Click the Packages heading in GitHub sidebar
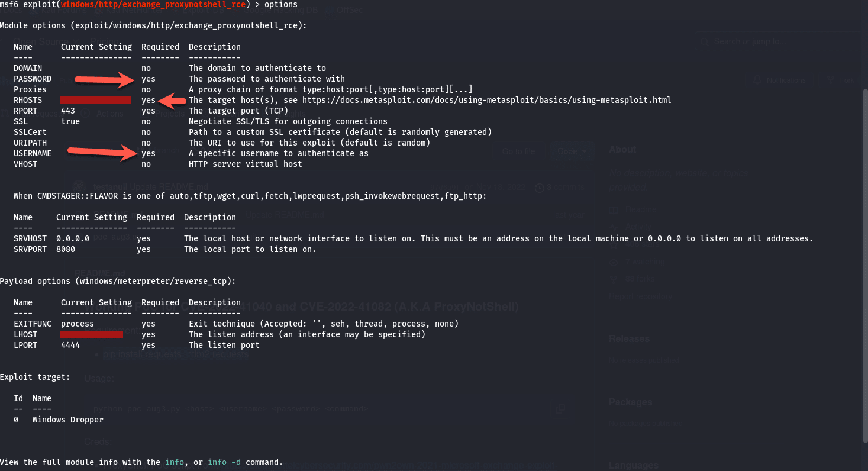Viewport: 868px width, 471px height. 630,402
